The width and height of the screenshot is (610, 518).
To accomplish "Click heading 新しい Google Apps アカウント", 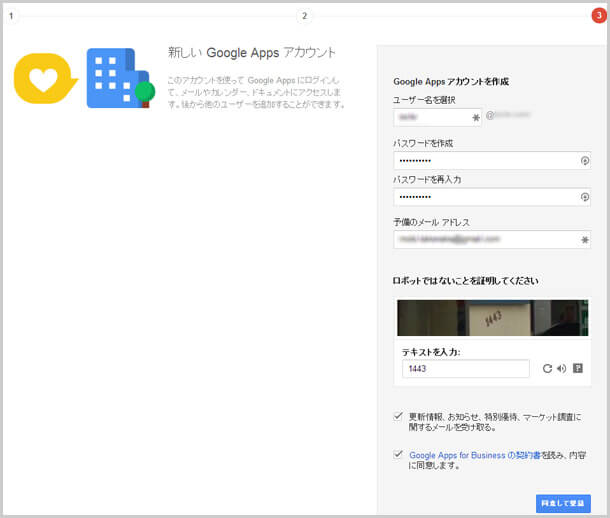I will (x=252, y=52).
